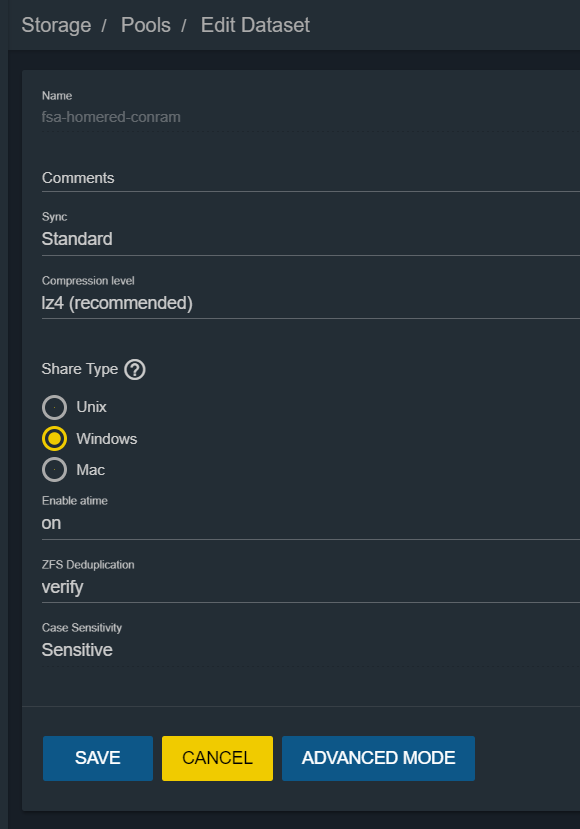Choose the Mac share type

point(54,470)
